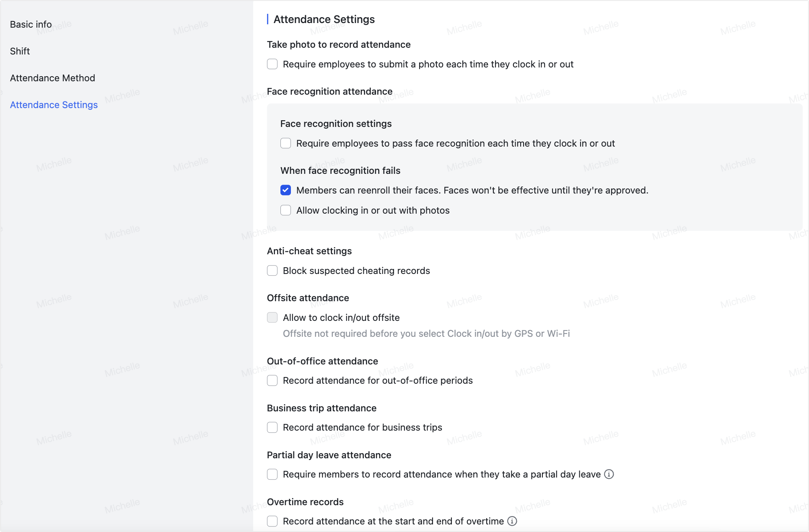The height and width of the screenshot is (532, 809).
Task: Enable "Allow clocking in or out with photos"
Action: pyautogui.click(x=285, y=210)
